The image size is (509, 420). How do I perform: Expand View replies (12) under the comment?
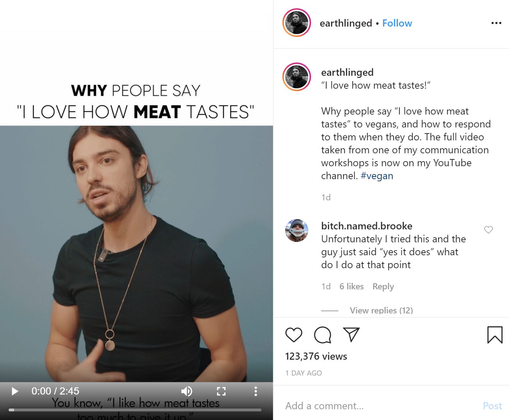pyautogui.click(x=381, y=310)
